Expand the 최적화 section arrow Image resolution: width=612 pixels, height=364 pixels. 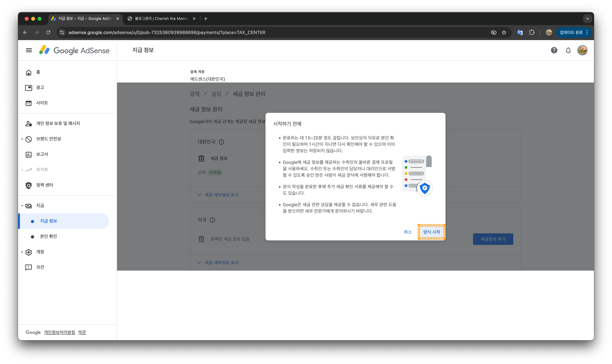click(22, 170)
